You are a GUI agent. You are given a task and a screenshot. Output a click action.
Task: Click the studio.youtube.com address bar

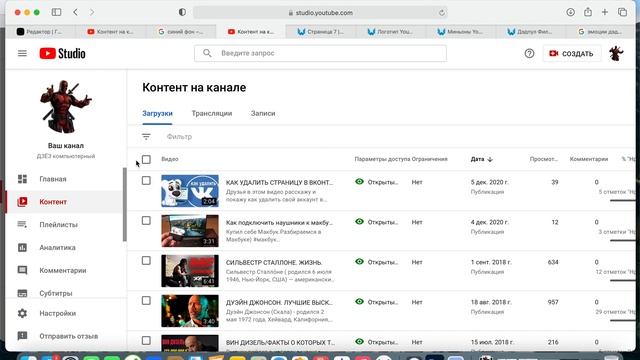click(x=320, y=13)
